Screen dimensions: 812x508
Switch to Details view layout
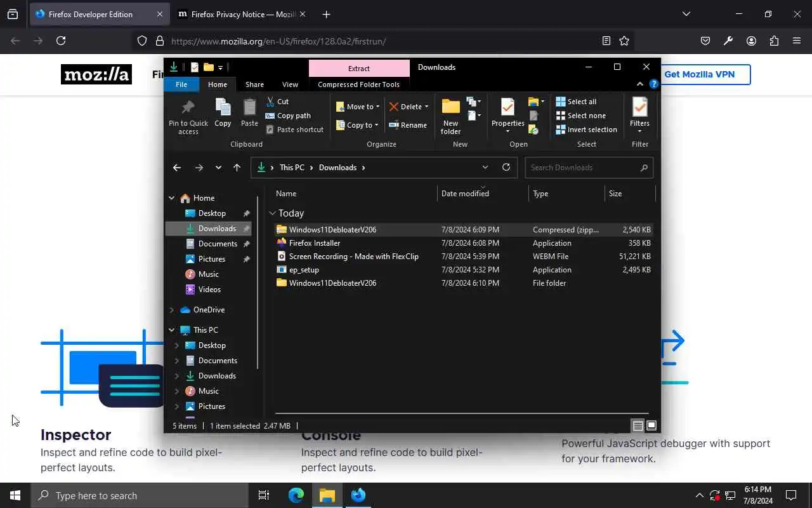pos(638,426)
